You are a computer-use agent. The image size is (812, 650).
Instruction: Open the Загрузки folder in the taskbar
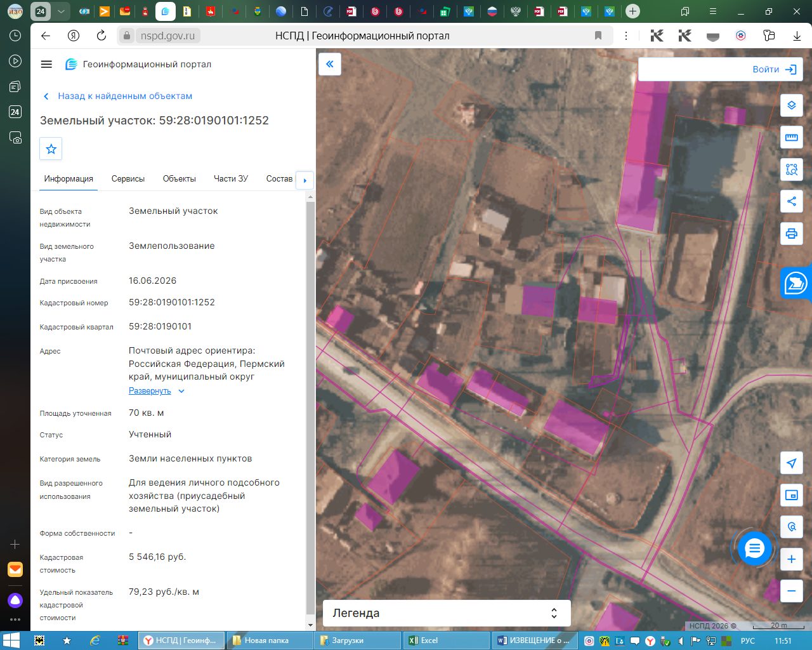click(x=358, y=640)
